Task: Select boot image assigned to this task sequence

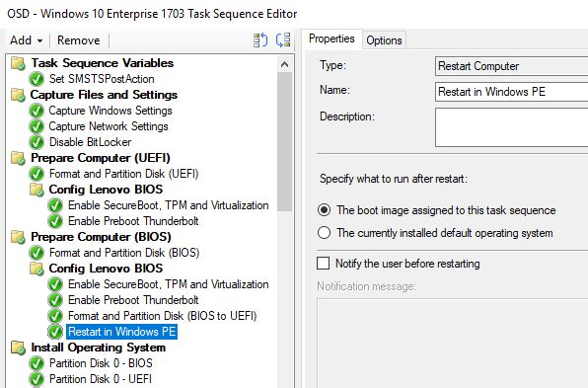Action: point(436,210)
